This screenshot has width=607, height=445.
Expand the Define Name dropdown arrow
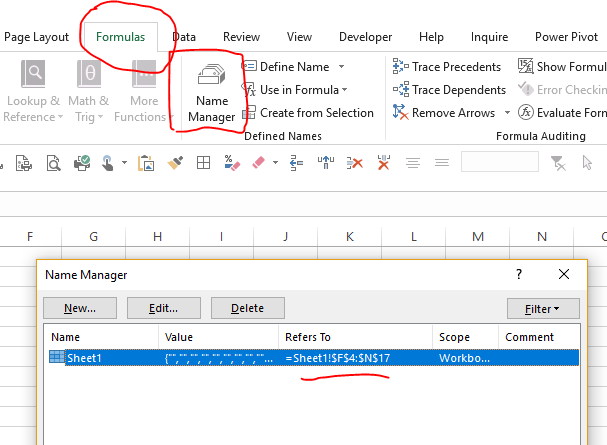pos(341,67)
